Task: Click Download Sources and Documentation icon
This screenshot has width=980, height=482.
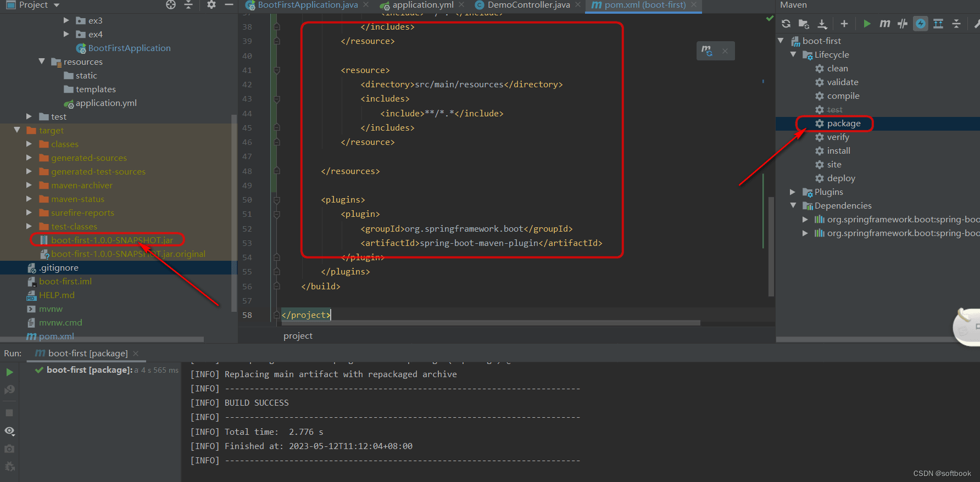Action: (822, 24)
